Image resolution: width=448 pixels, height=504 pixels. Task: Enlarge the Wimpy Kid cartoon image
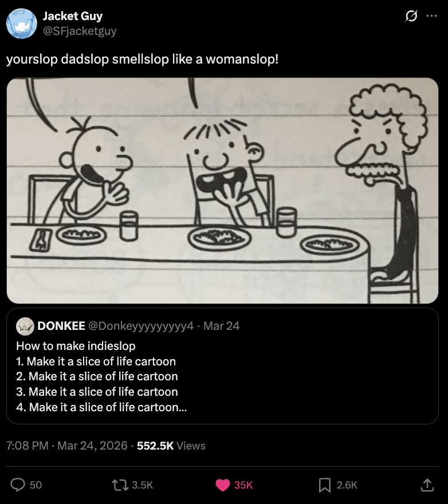pyautogui.click(x=222, y=190)
